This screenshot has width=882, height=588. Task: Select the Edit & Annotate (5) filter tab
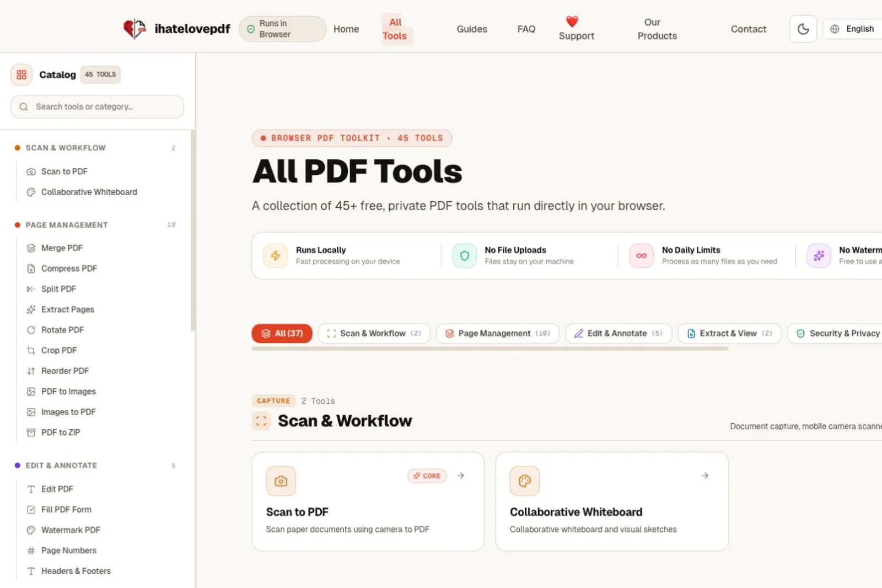618,333
